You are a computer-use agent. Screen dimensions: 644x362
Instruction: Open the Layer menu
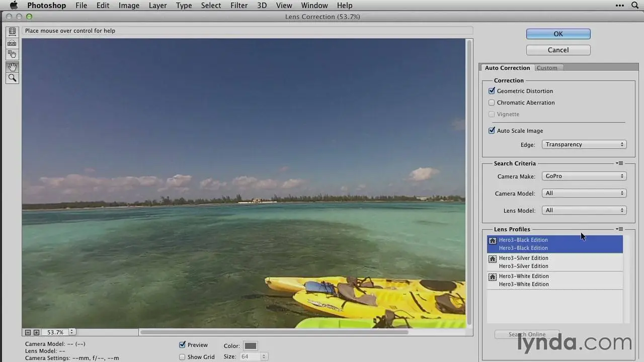coord(157,6)
